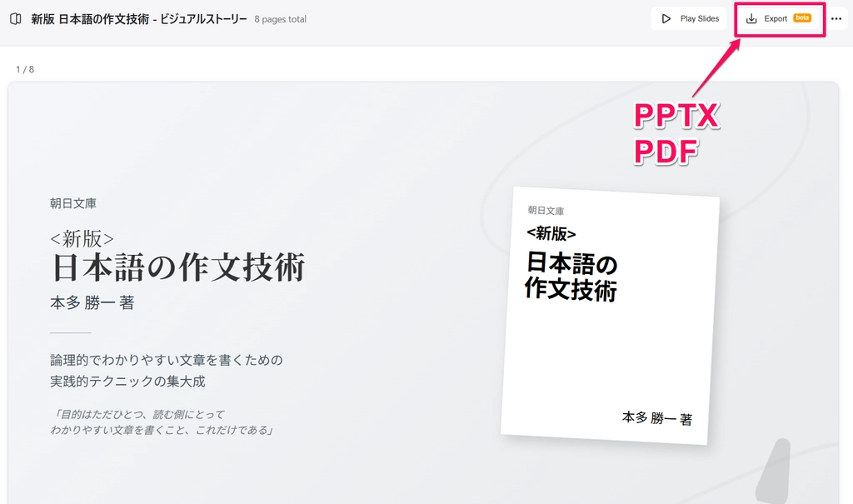853x504 pixels.
Task: Click the book cover illustration
Action: [x=610, y=315]
